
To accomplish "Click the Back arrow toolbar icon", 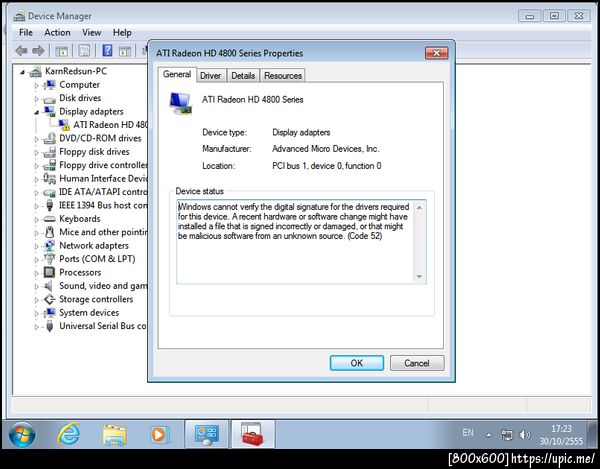I will (x=21, y=50).
